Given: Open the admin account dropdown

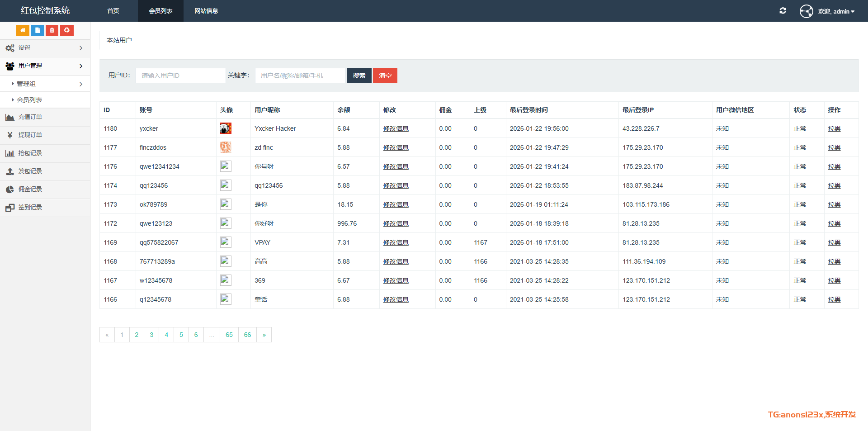Looking at the screenshot, I should 835,11.
